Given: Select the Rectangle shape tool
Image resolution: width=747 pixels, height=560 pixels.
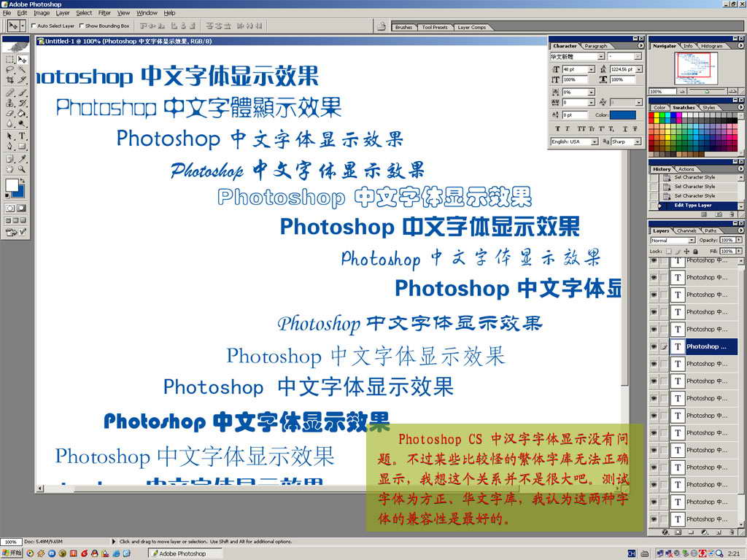Looking at the screenshot, I should click(x=22, y=146).
